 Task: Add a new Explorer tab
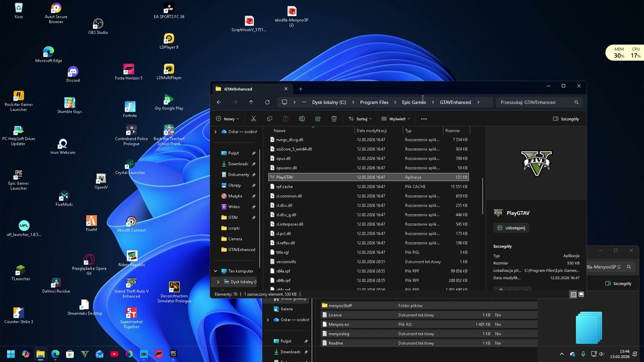point(300,89)
